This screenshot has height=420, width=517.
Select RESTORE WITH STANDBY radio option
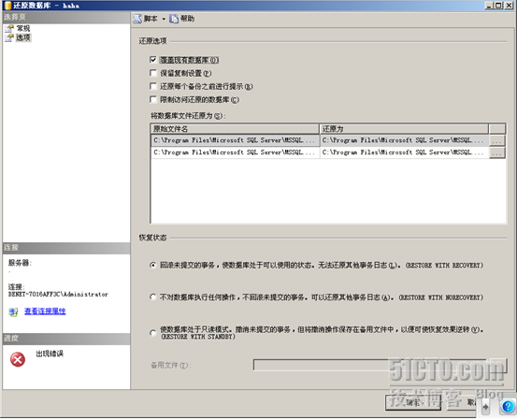coord(152,333)
